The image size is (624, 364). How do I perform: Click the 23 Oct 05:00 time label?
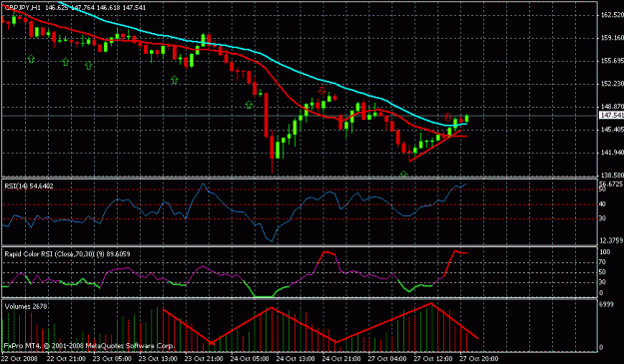coord(112,358)
